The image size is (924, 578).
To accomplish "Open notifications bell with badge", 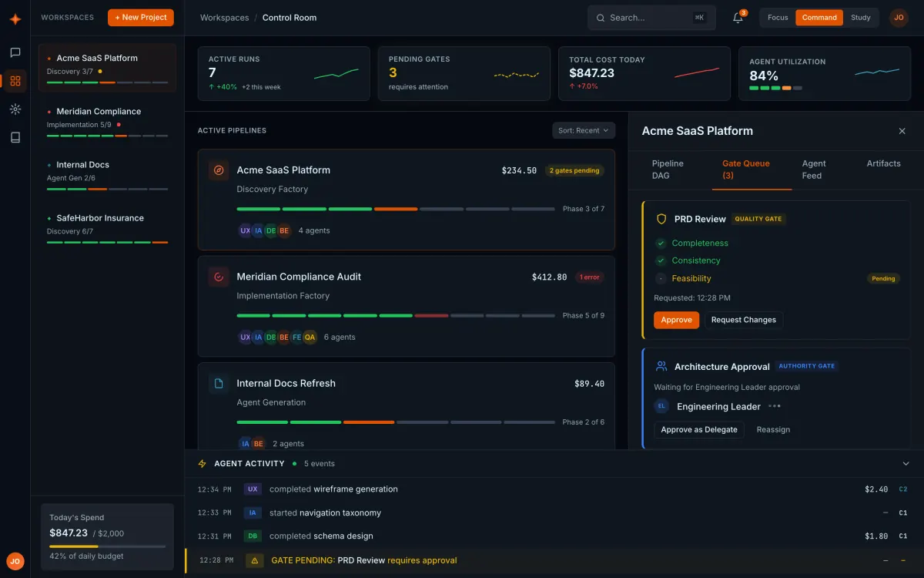I will pos(738,18).
